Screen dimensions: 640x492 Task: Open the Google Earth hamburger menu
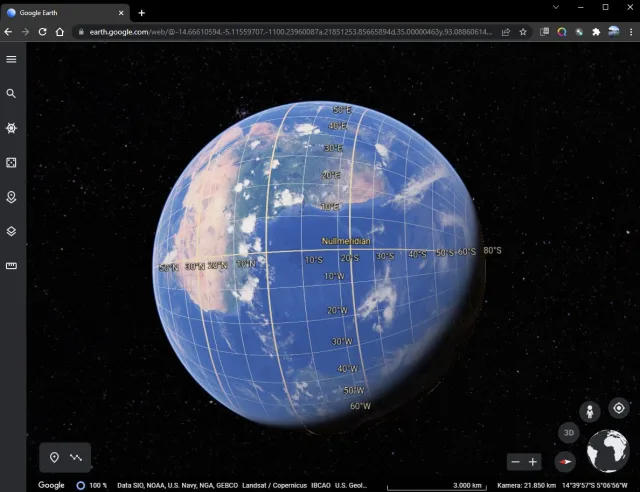[x=12, y=59]
